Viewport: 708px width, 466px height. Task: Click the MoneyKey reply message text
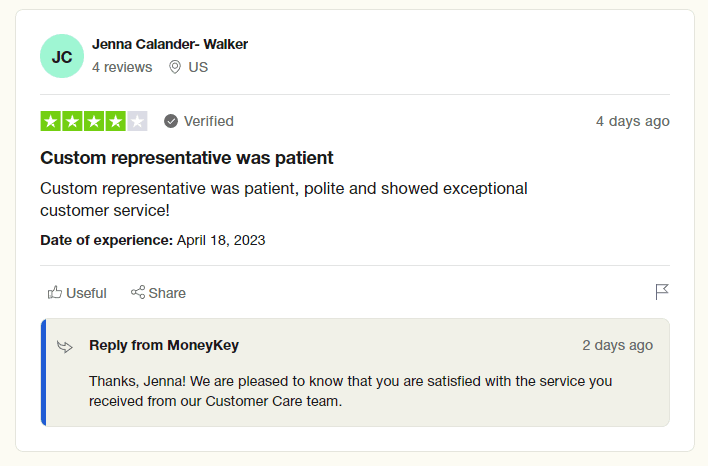350,391
